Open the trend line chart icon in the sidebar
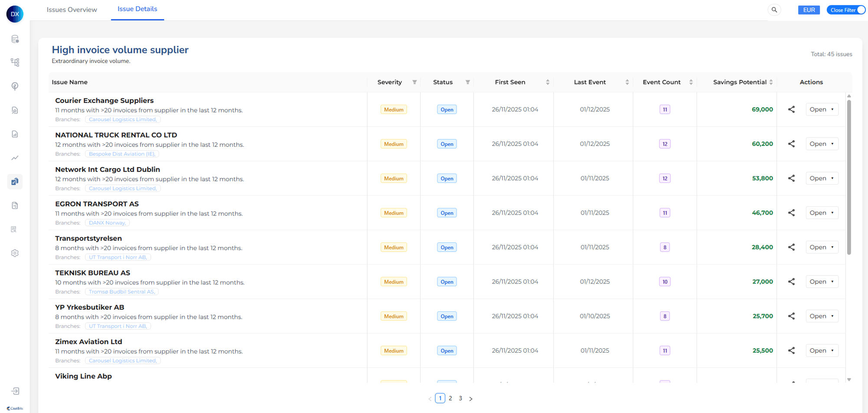This screenshot has width=868, height=413. click(x=15, y=158)
